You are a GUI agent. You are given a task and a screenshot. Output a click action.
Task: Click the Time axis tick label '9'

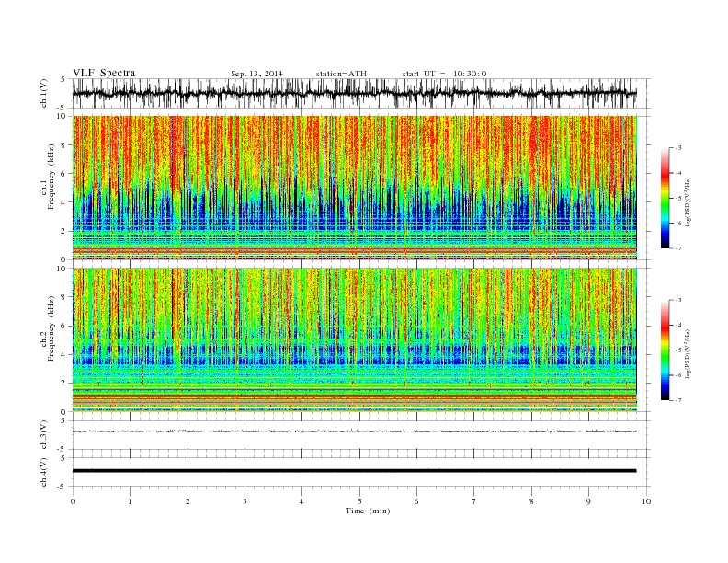588,501
